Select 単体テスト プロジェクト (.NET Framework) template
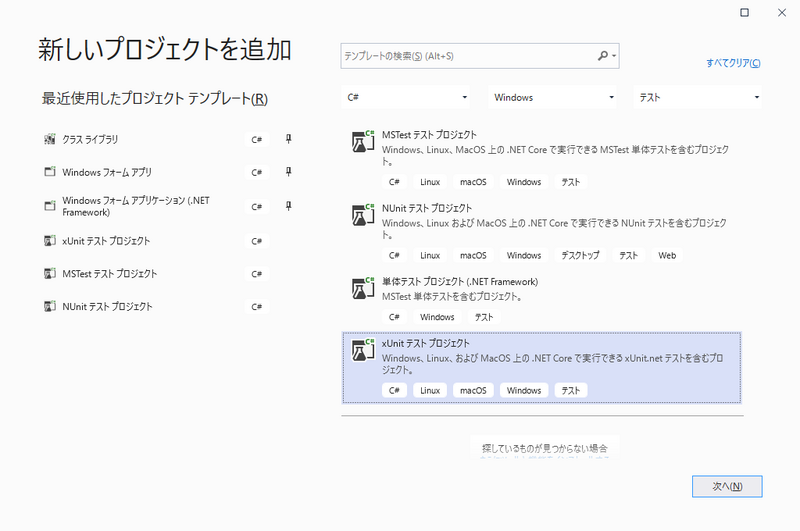The height and width of the screenshot is (531, 800). 541,299
